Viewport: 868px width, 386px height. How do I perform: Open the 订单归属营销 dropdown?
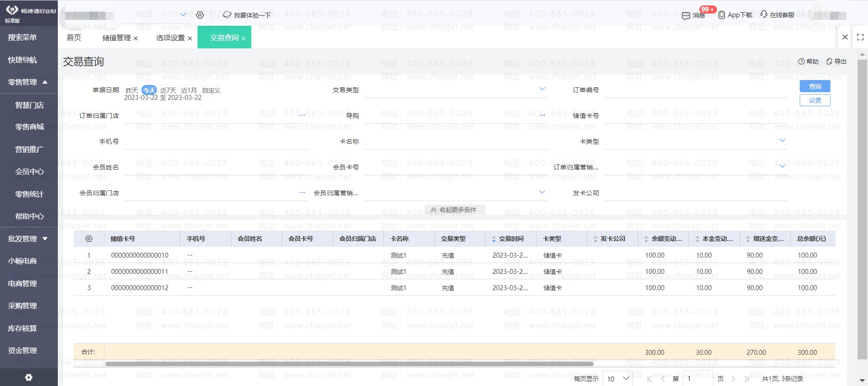(x=783, y=166)
